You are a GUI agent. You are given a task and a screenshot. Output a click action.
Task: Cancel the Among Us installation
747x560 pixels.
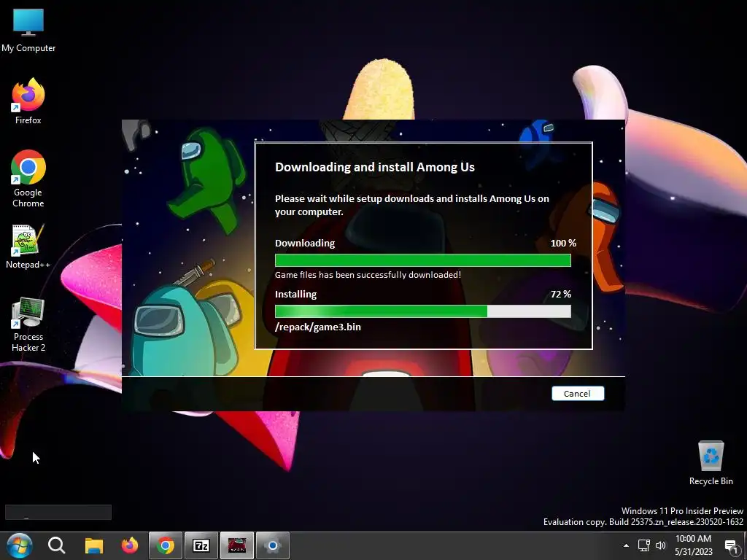coord(578,393)
